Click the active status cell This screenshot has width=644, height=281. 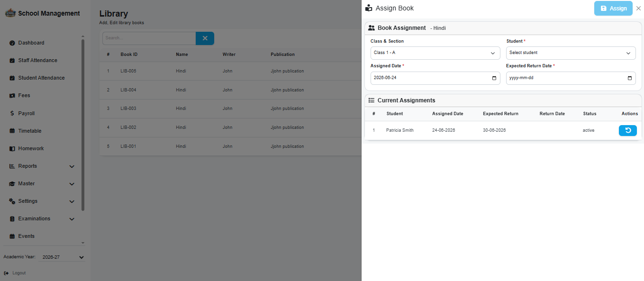(589, 130)
